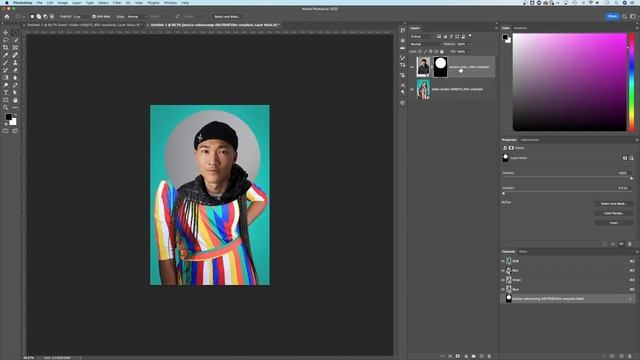Click the Intersect with selection icon

pos(52,17)
